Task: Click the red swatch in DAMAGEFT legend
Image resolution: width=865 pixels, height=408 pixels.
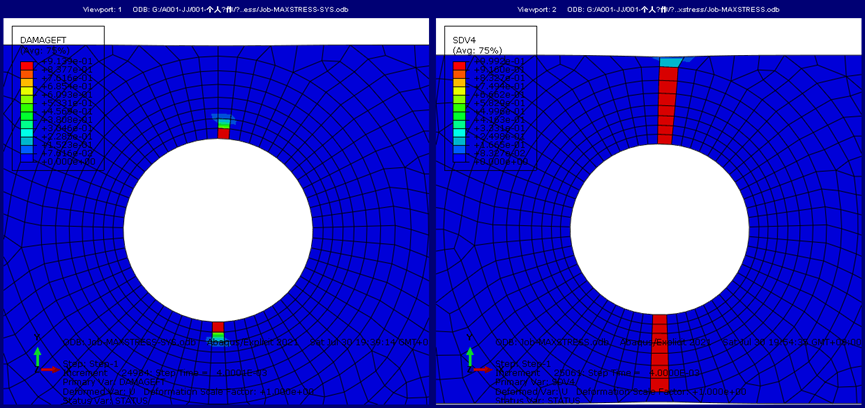Action: pyautogui.click(x=26, y=66)
